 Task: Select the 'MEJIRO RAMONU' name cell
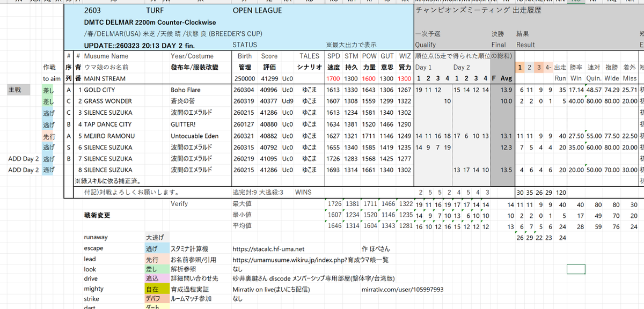(109, 136)
